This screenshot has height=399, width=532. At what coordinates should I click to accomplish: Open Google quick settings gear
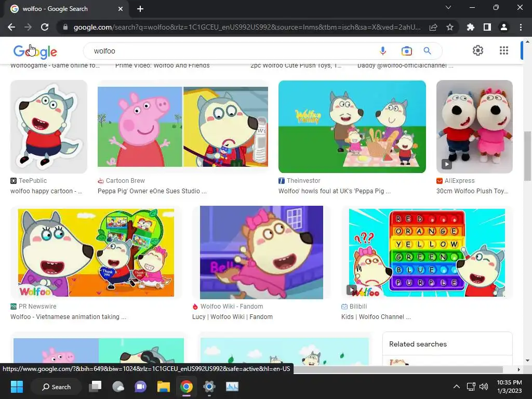478,50
